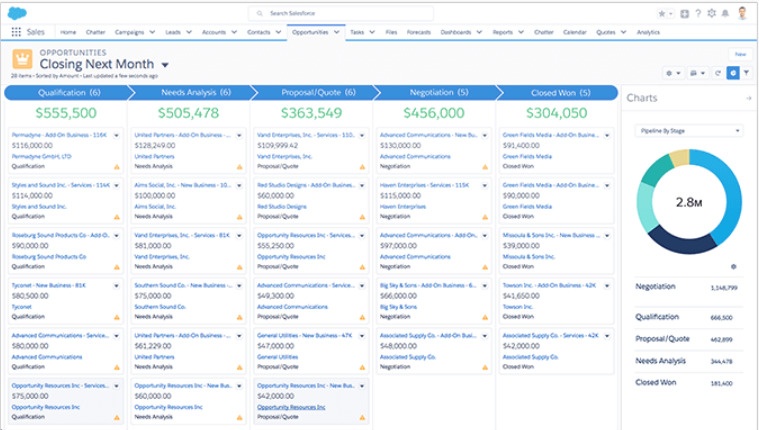Open the list view filter funnel
This screenshot has height=430, width=759.
click(747, 73)
